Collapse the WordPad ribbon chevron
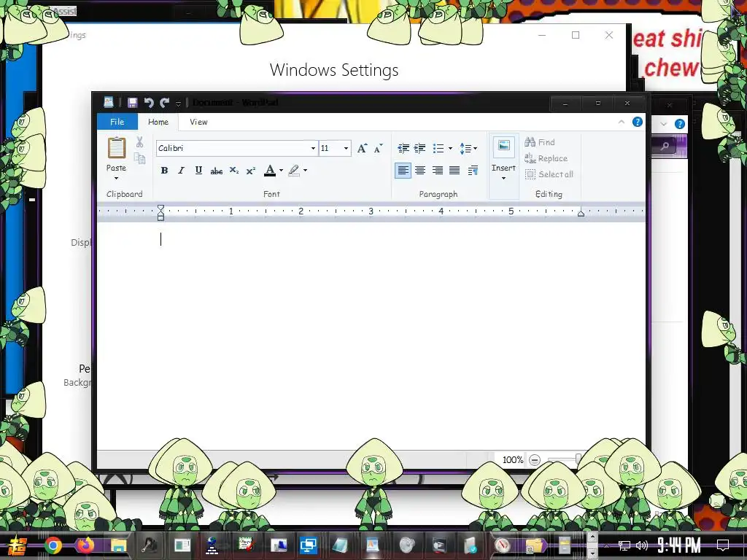Screen dimensions: 747x560 tap(622, 122)
